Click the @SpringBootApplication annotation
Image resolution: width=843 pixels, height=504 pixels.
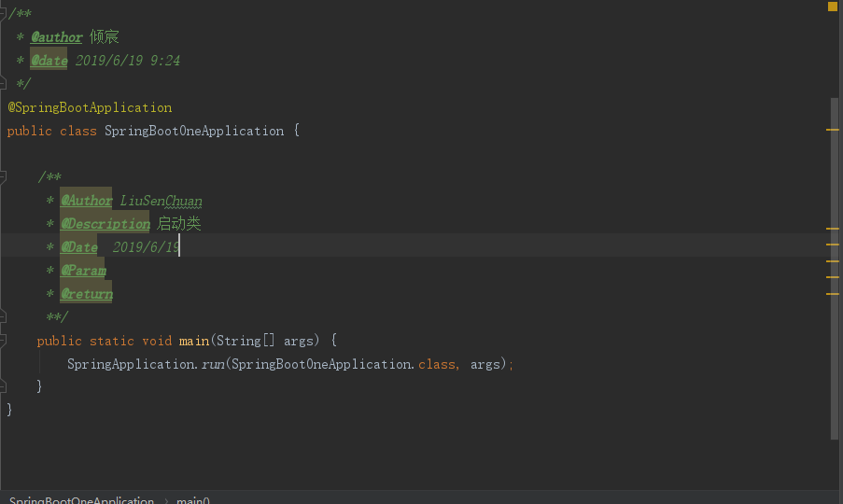click(x=90, y=107)
